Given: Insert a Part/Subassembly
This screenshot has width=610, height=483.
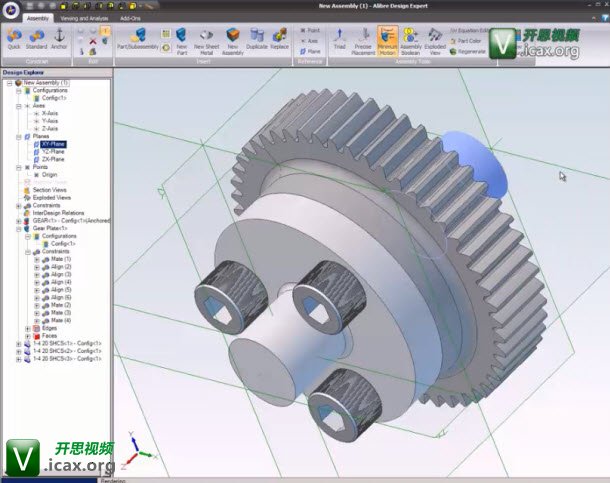Looking at the screenshot, I should pyautogui.click(x=138, y=39).
